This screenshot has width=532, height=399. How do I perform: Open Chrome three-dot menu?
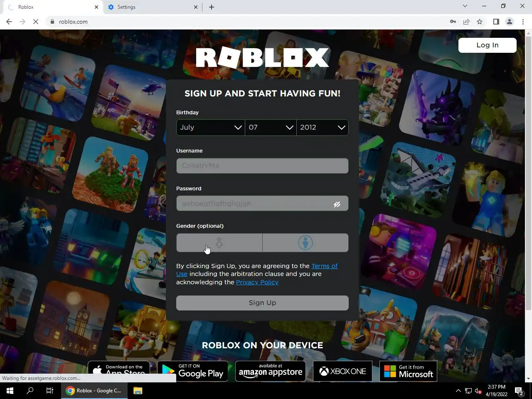point(523,22)
